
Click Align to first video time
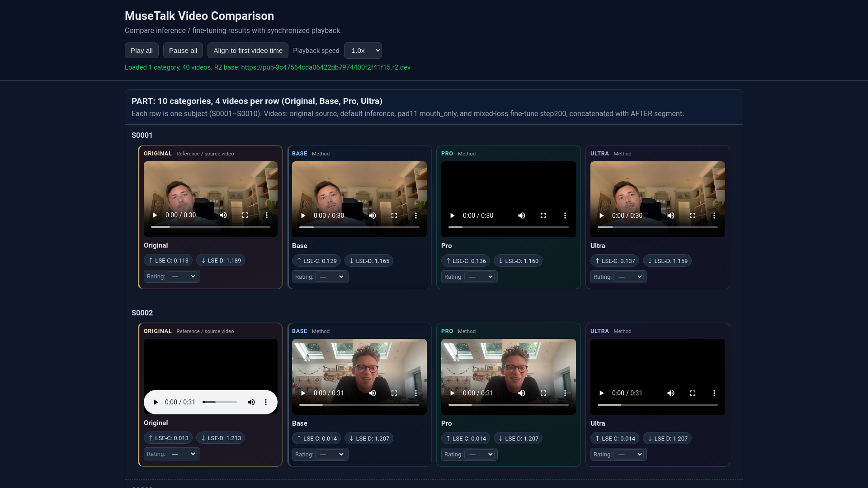pos(248,51)
